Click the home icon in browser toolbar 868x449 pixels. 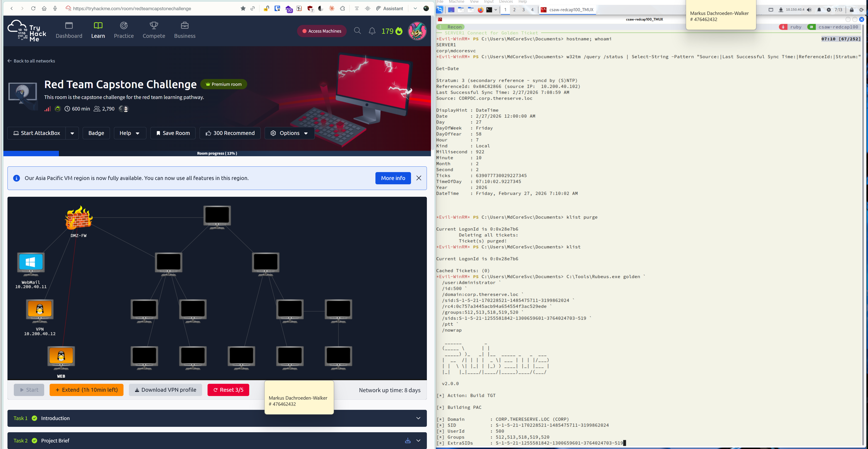pyautogui.click(x=44, y=8)
